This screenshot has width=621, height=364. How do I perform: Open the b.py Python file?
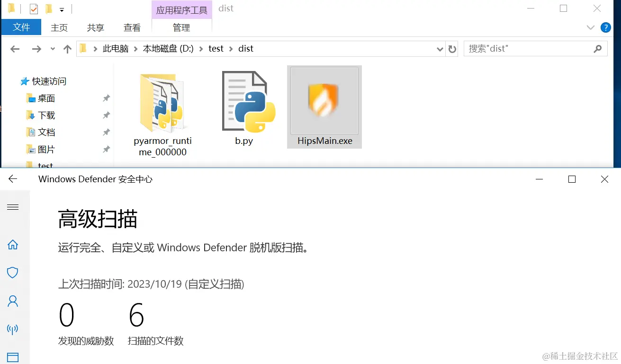pos(243,102)
